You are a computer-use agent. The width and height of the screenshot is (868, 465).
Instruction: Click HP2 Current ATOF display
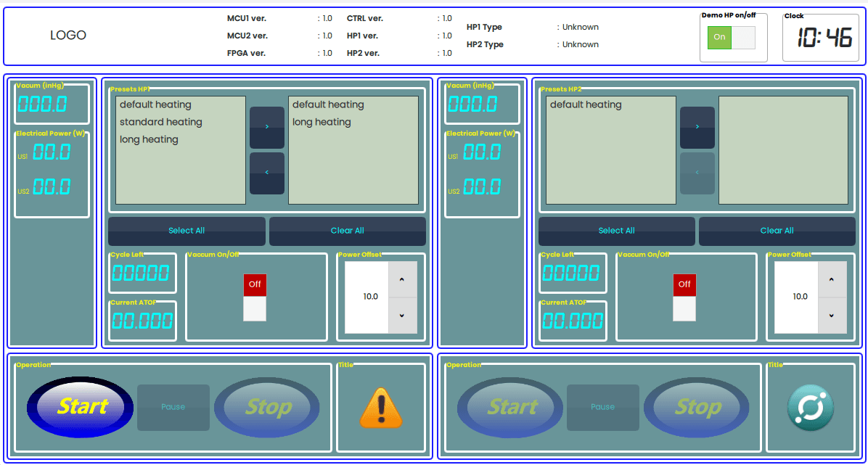(573, 321)
